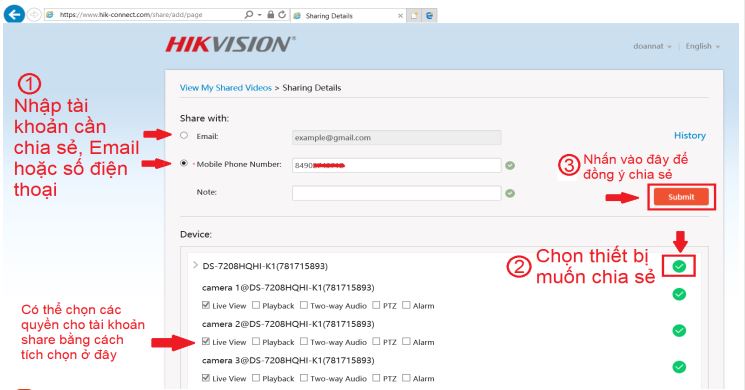Screen dimensions: 745x390
Task: Enable Two-way Audio for camera 1
Action: (304, 305)
